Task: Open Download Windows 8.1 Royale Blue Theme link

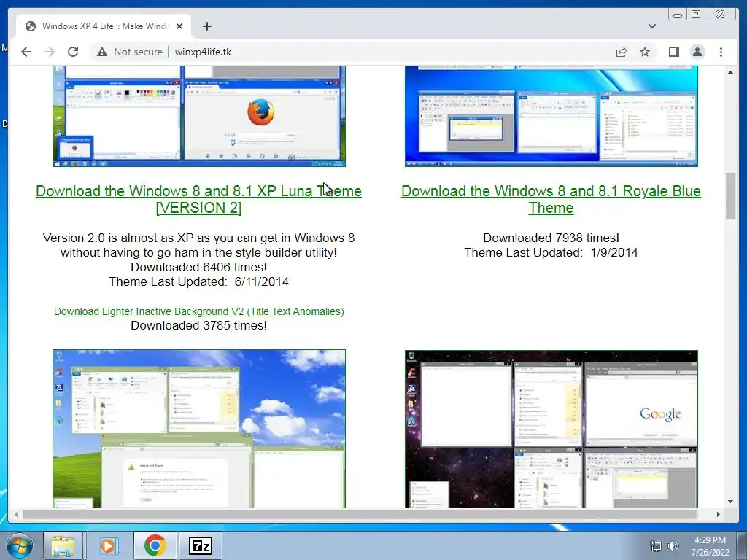Action: click(x=551, y=199)
